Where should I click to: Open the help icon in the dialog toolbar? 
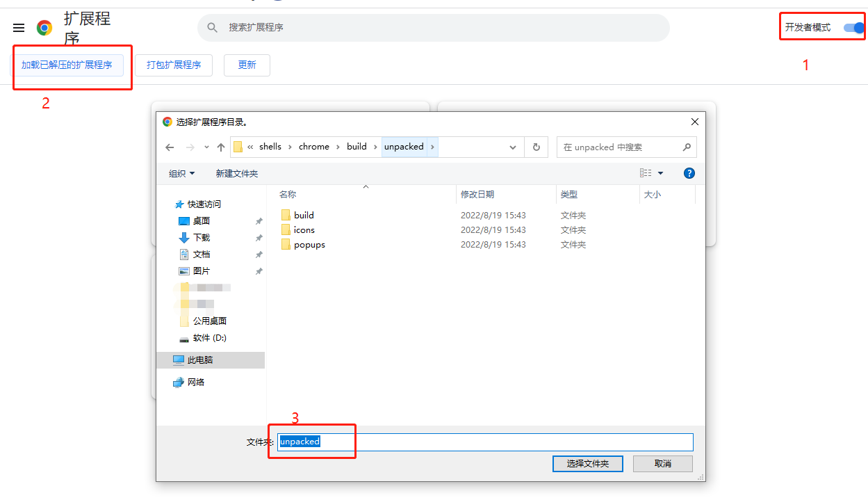click(x=689, y=172)
